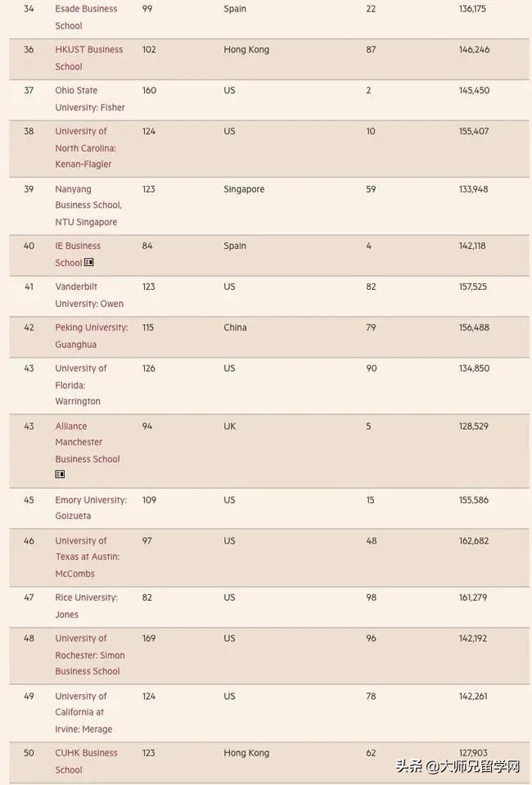Click University of California at Irvine: Merage
Viewport: 532px width, 785px height.
click(83, 712)
